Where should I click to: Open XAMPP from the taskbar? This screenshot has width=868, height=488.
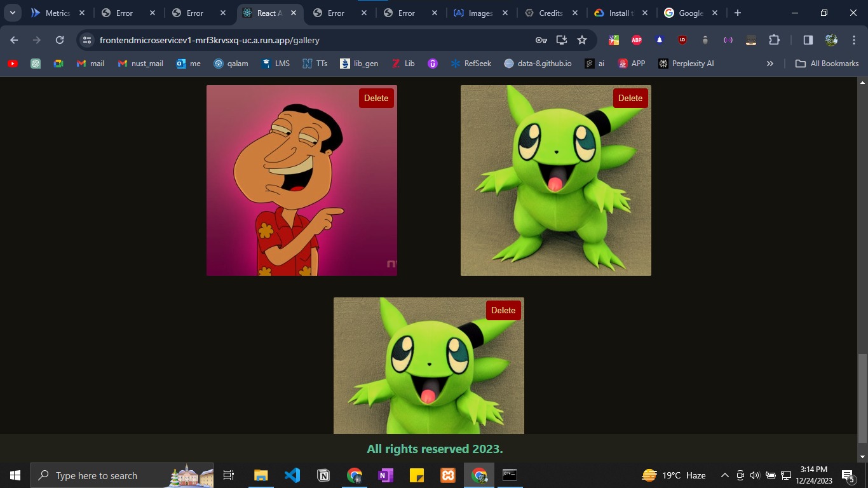[x=447, y=475]
